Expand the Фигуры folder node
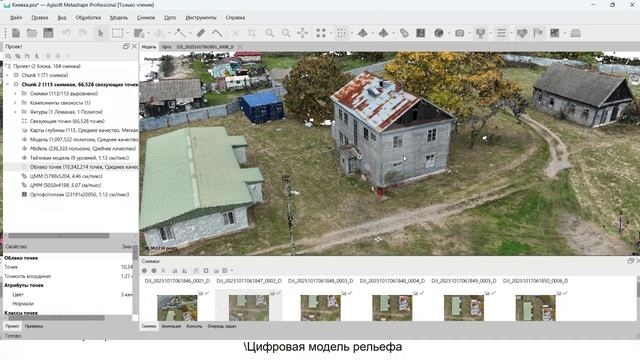The width and height of the screenshot is (640, 360). click(15, 112)
